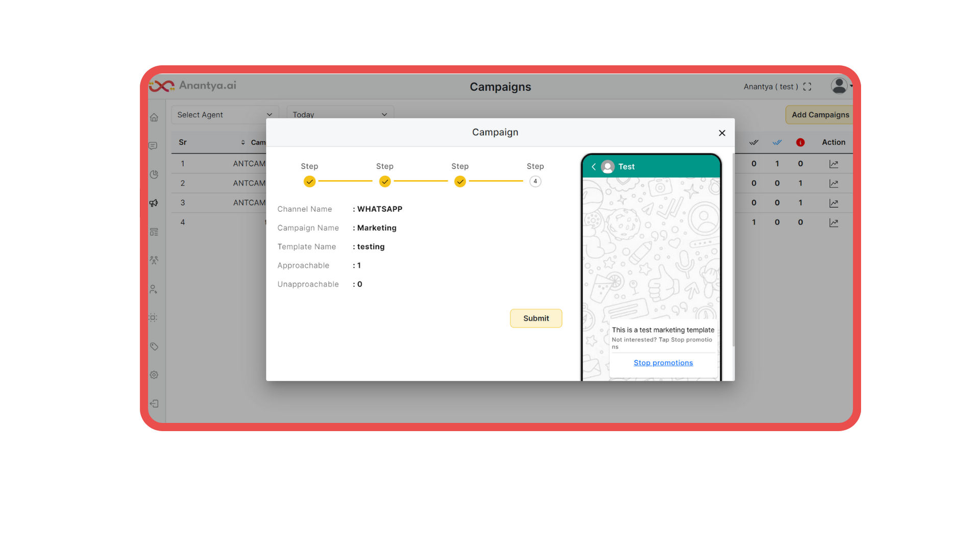
Task: Click the Campaigns page title
Action: [x=500, y=87]
